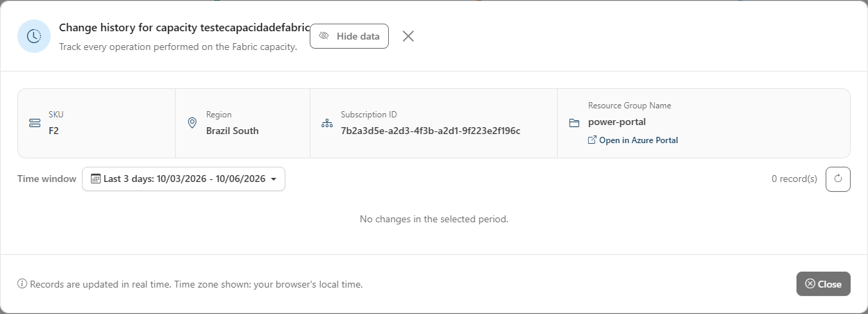The image size is (868, 314).
Task: Click the Subscription ID hierarchy icon
Action: pyautogui.click(x=327, y=123)
